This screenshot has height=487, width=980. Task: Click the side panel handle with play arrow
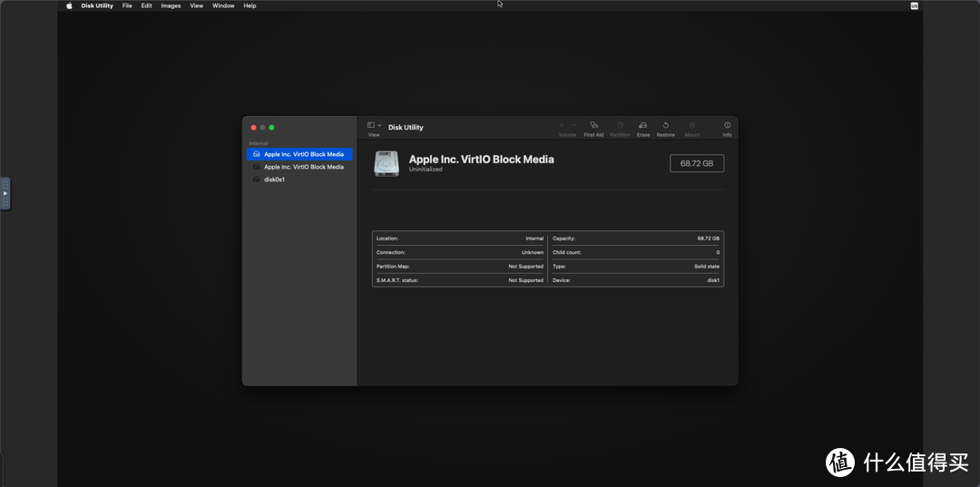pos(5,193)
